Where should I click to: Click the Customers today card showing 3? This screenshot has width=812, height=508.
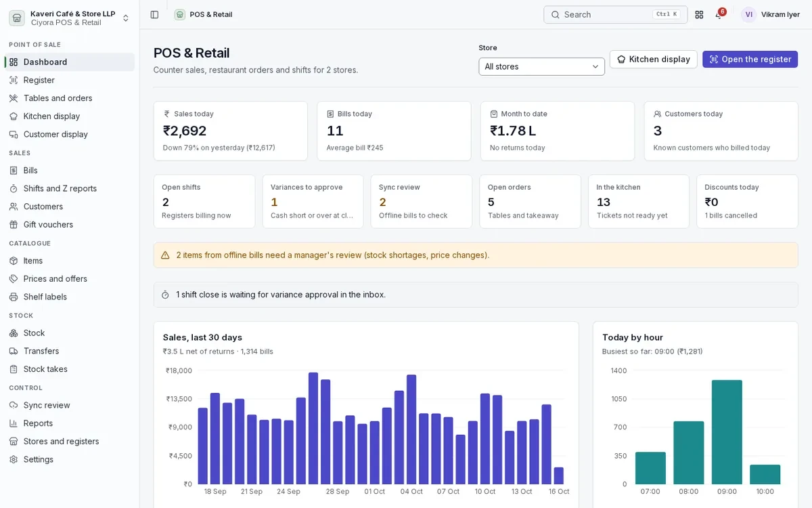[x=721, y=131]
